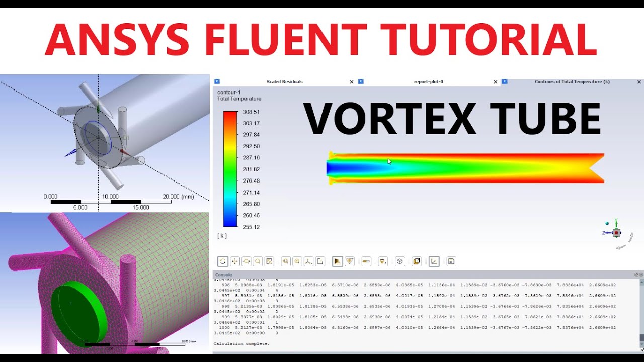Close the report-plot-0 tab
644x362 pixels.
tap(495, 82)
